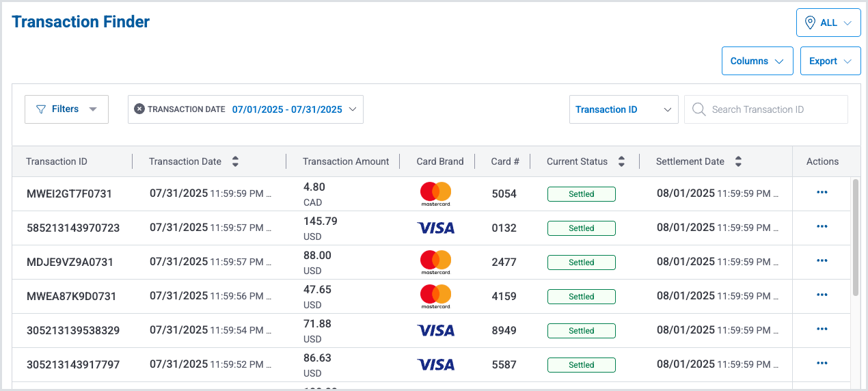Open the Export dropdown menu
Screen dimensions: 868x391
coord(830,61)
